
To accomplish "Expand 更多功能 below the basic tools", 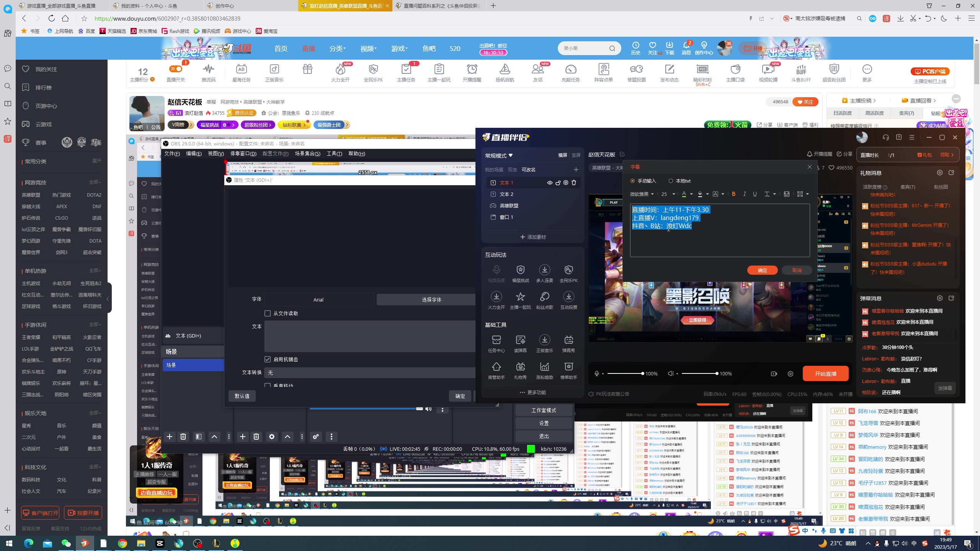I will pyautogui.click(x=533, y=392).
